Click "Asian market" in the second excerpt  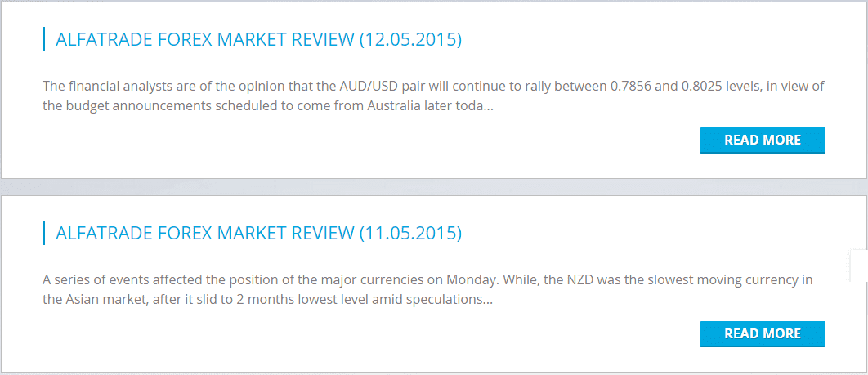coord(106,300)
